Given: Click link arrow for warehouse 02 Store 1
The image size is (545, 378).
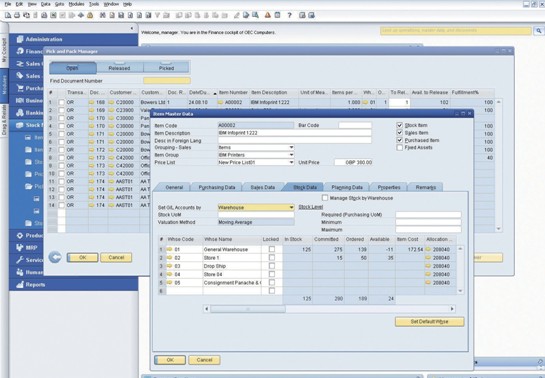Looking at the screenshot, I should coord(170,258).
